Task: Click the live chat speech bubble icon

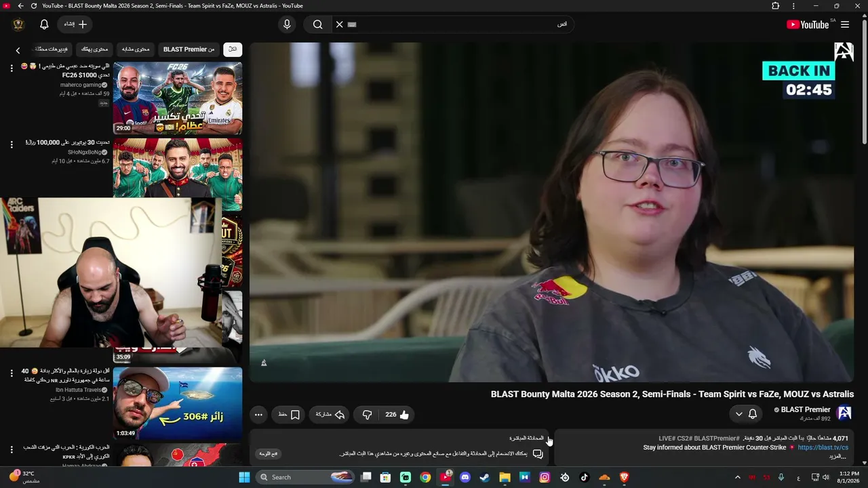Action: [x=538, y=453]
